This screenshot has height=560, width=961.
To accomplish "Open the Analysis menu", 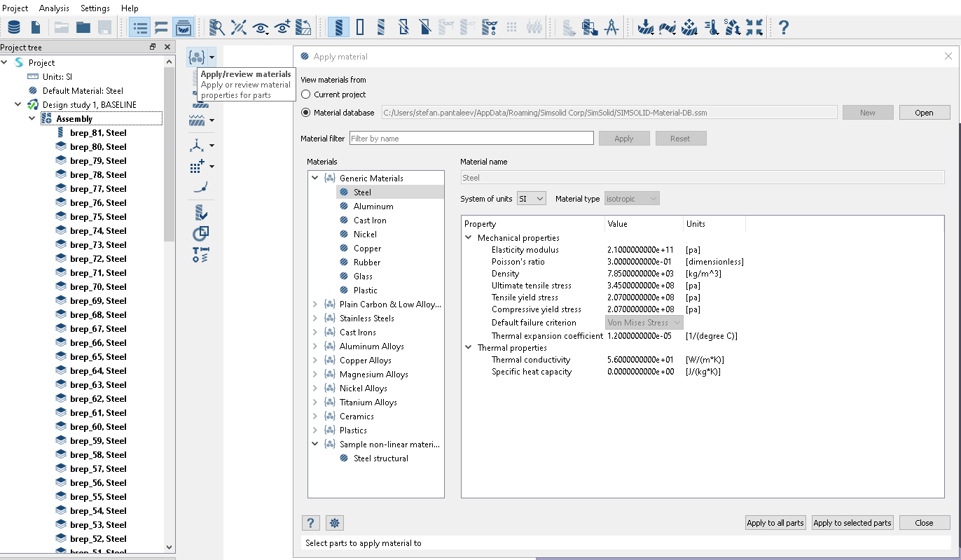I will (54, 8).
